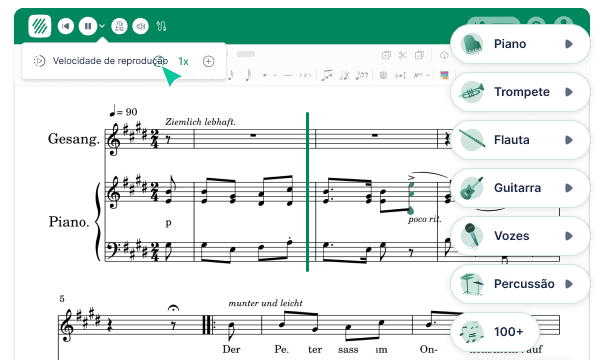Click the munter und leicht text
The image size is (600, 360).
click(265, 303)
